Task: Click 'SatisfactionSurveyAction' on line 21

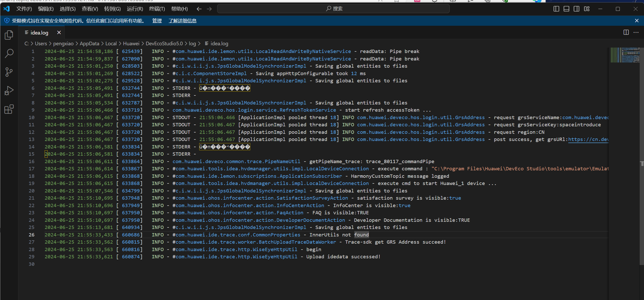Action: point(312,198)
